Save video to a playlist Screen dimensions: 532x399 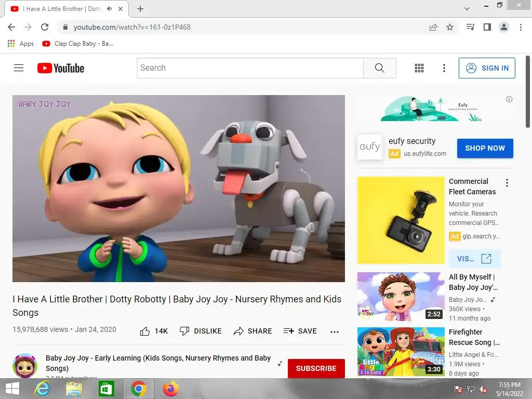pyautogui.click(x=300, y=331)
